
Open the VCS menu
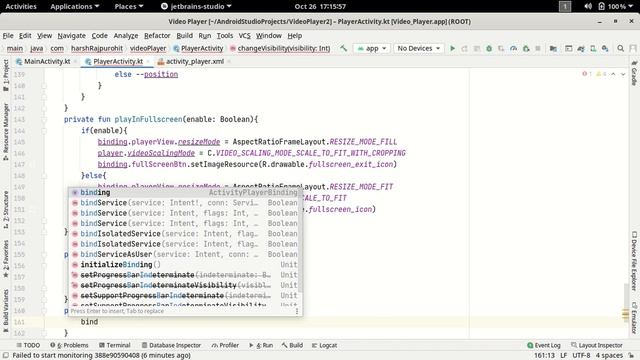(244, 36)
